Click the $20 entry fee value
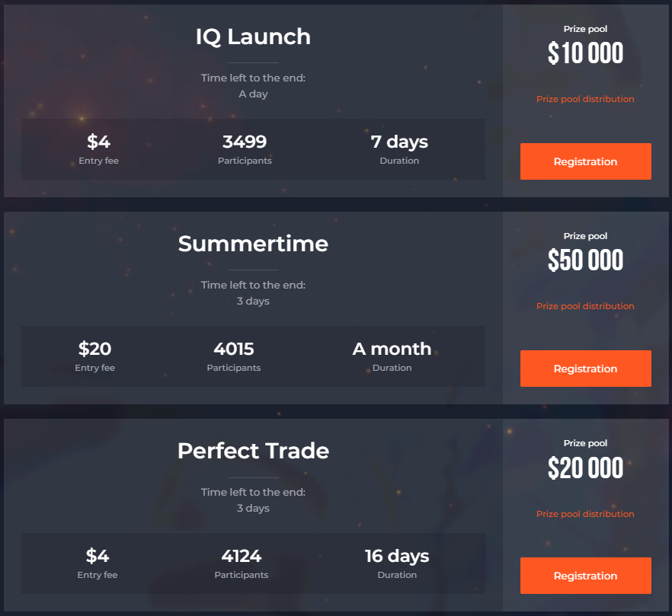 pyautogui.click(x=94, y=349)
